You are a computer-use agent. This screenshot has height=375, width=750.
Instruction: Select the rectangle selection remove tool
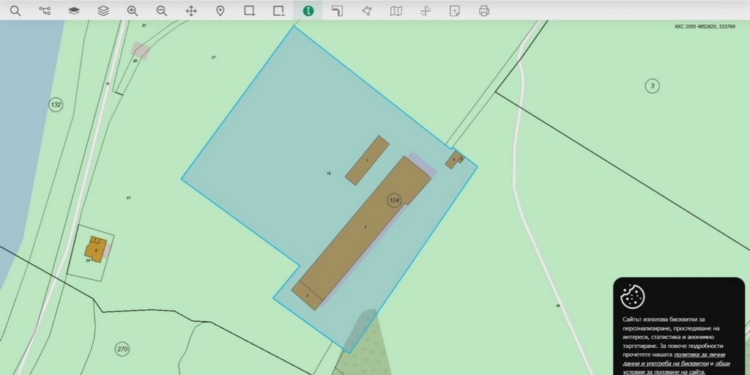click(279, 11)
